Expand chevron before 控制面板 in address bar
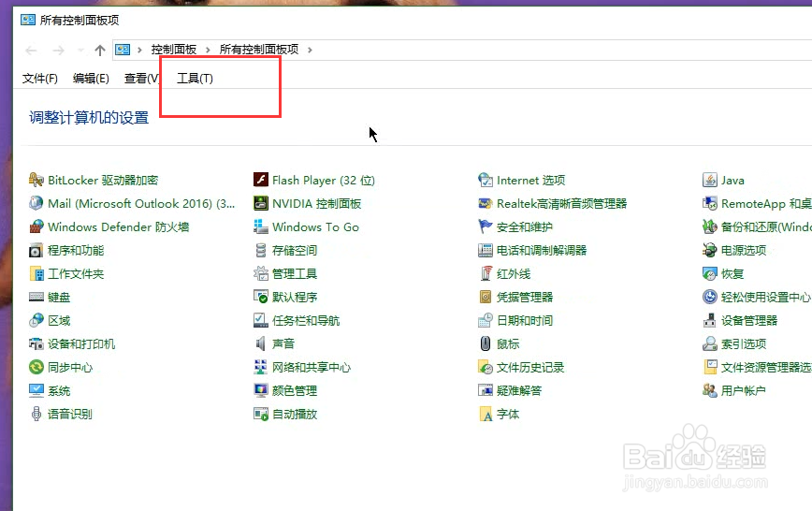The width and height of the screenshot is (812, 511). point(139,50)
